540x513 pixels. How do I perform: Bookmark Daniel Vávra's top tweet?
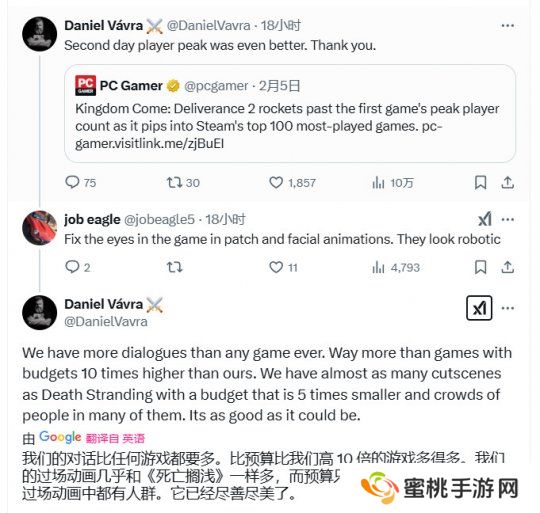[480, 182]
